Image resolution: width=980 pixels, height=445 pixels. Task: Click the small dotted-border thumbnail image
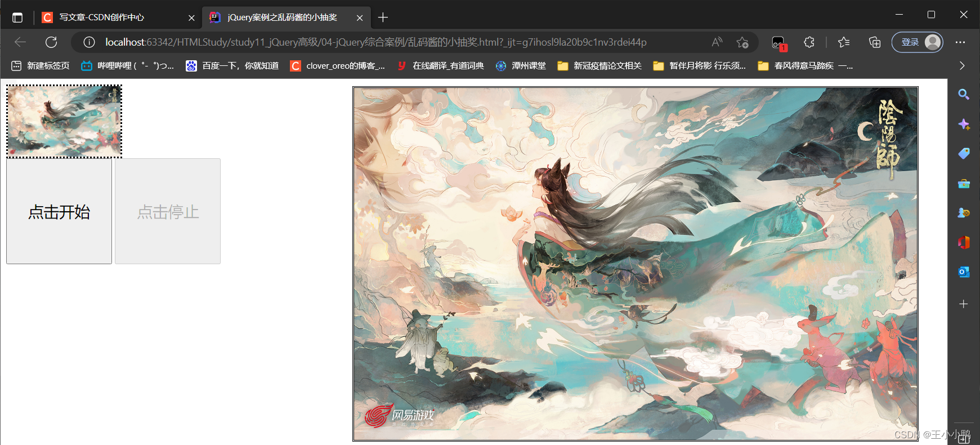pyautogui.click(x=64, y=121)
